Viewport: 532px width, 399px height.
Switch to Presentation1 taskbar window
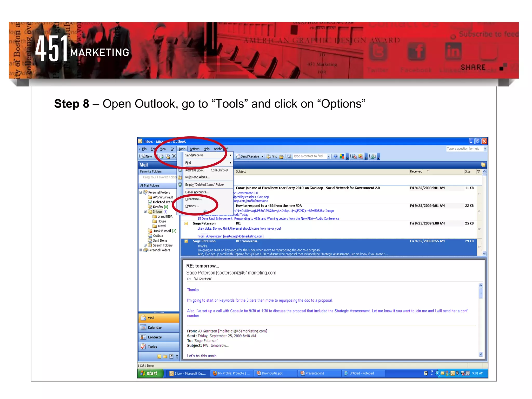(x=319, y=373)
